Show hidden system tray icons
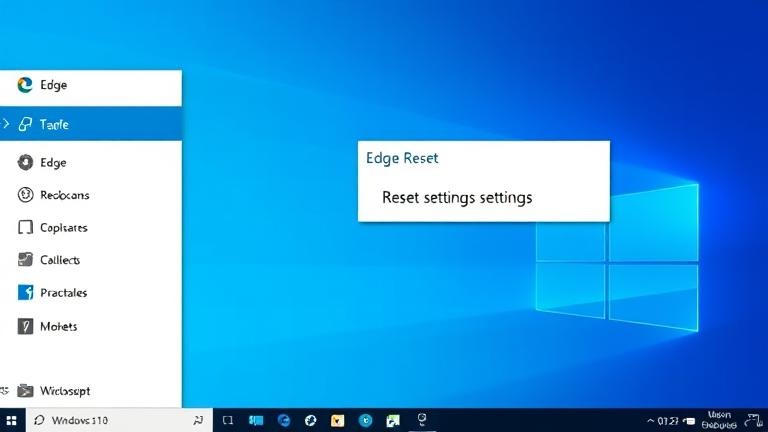 650,421
